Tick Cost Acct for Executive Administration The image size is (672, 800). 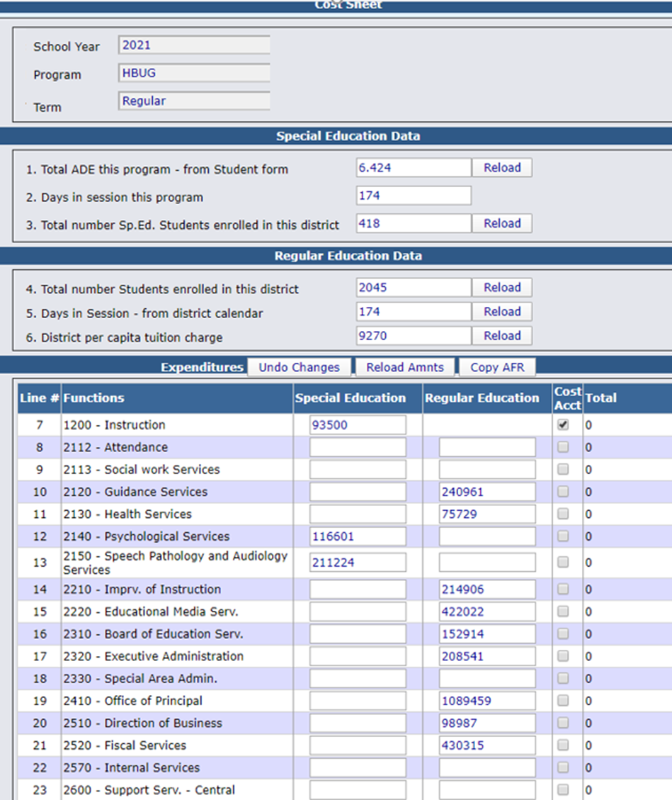(x=563, y=656)
